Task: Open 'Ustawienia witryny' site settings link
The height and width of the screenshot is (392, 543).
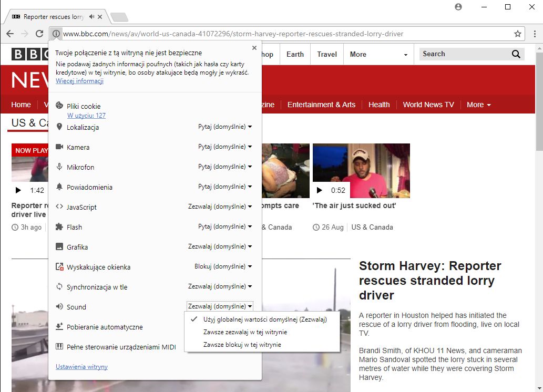Action: click(81, 367)
